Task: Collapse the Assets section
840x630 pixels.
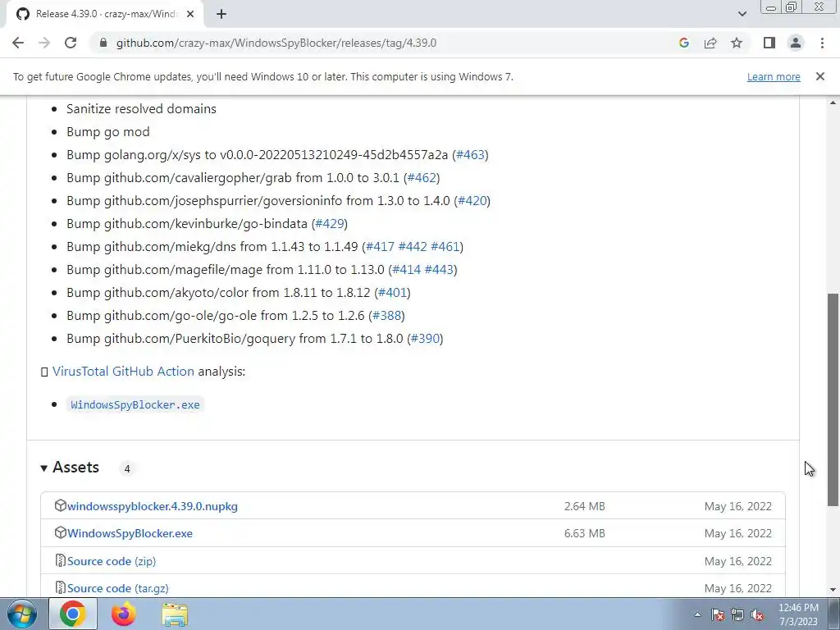Action: [70, 468]
